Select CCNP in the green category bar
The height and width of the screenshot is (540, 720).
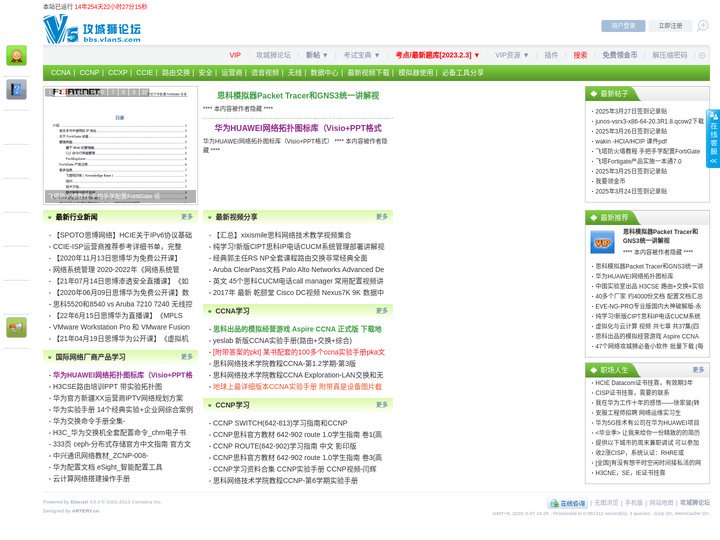[89, 73]
